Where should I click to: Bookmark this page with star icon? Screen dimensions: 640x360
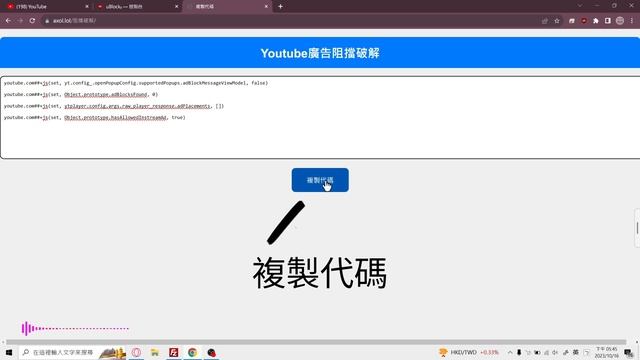[557, 21]
